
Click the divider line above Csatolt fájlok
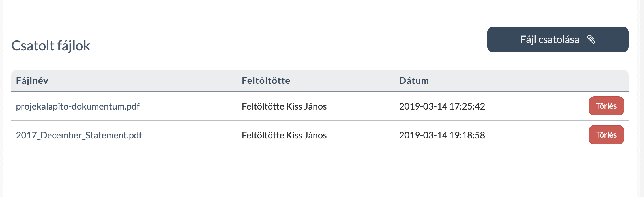point(311,13)
